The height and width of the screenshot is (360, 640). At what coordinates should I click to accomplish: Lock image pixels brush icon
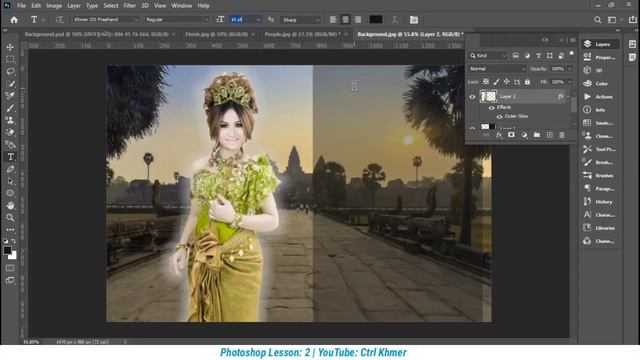tap(496, 82)
